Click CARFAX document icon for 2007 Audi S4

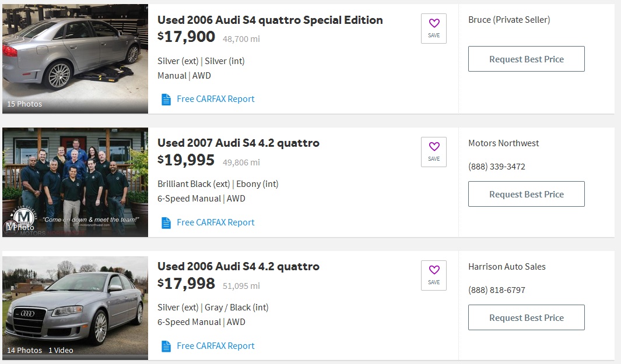coord(166,222)
